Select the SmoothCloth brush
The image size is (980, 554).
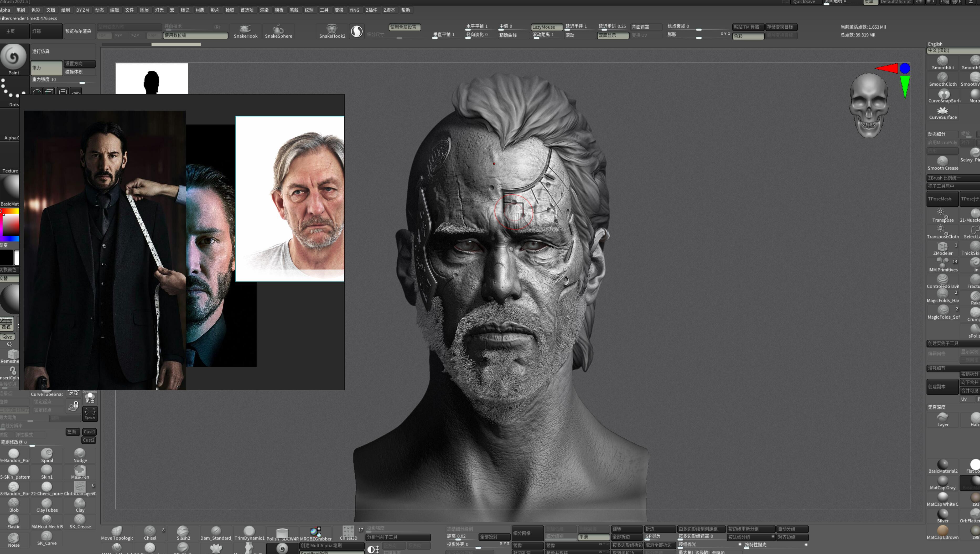(x=942, y=80)
